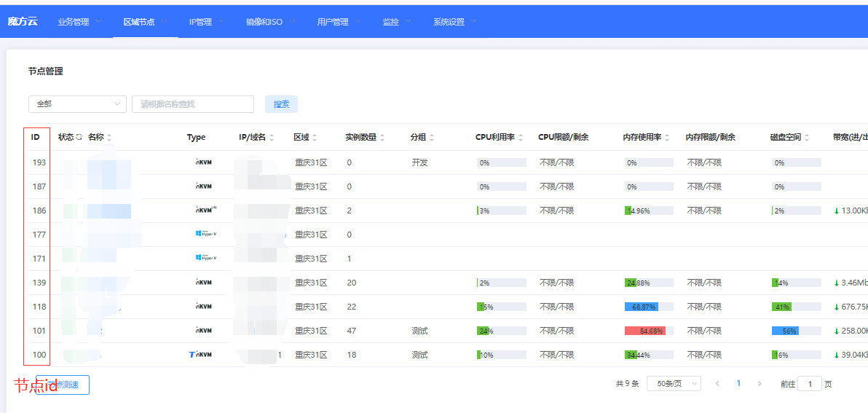The width and height of the screenshot is (868, 413).
Task: Open the IP管理 menu item
Action: [200, 22]
